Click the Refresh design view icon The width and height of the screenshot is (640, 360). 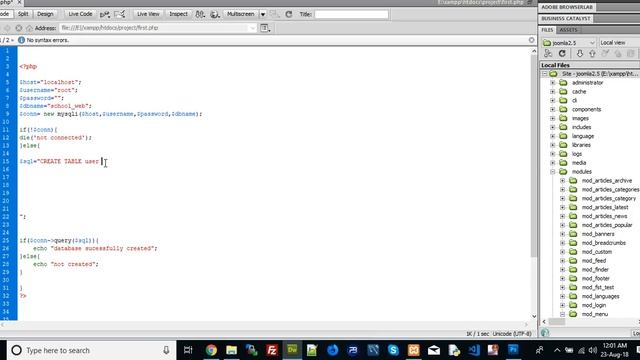click(x=289, y=14)
